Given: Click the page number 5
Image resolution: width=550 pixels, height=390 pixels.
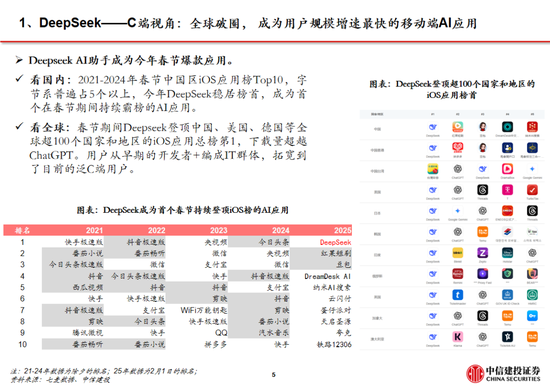Looking at the screenshot, I should 274,375.
